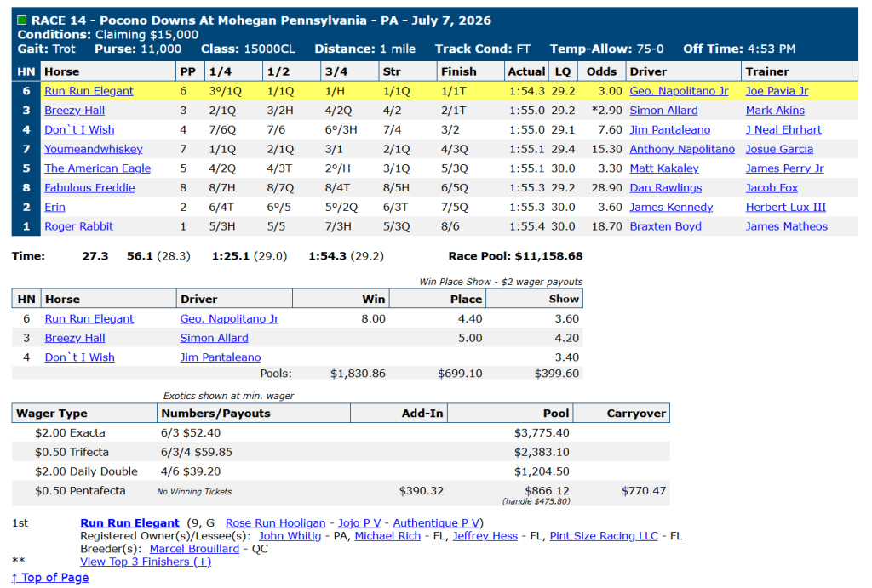The image size is (872, 588).
Task: Open Breezy Hall in payouts table
Action: pos(75,339)
